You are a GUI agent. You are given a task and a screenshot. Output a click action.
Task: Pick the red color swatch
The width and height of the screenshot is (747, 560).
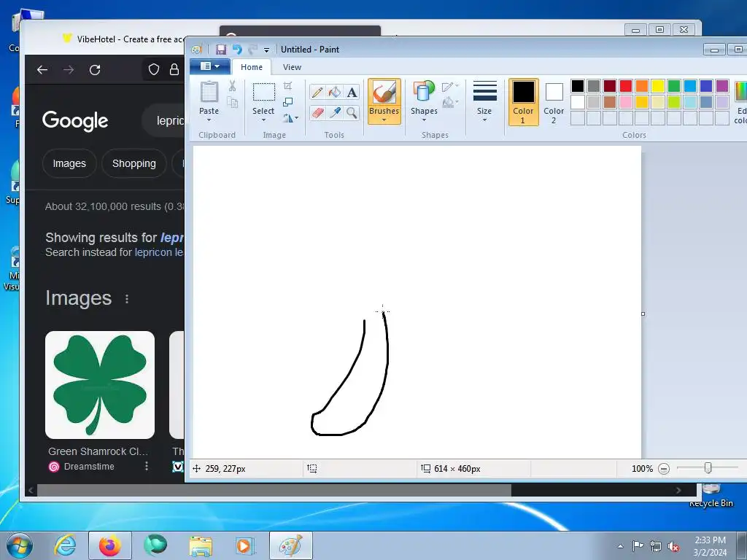[625, 86]
